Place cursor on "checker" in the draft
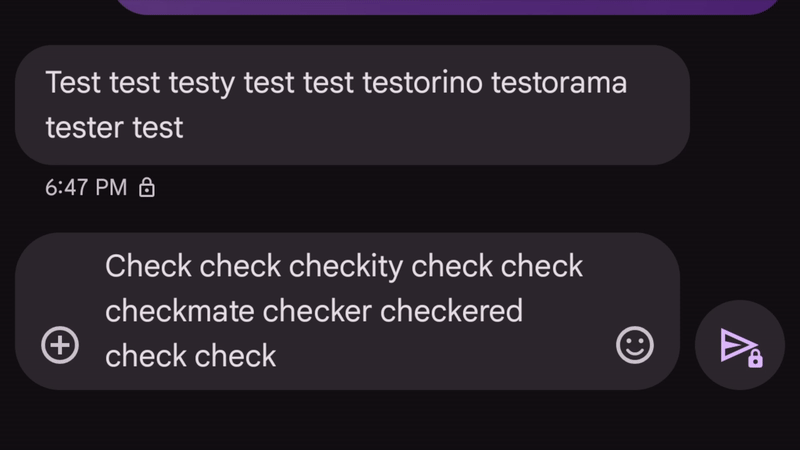 tap(317, 311)
